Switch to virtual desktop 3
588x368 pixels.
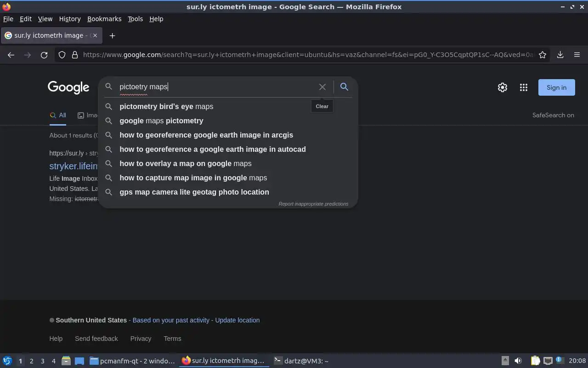[x=42, y=361]
